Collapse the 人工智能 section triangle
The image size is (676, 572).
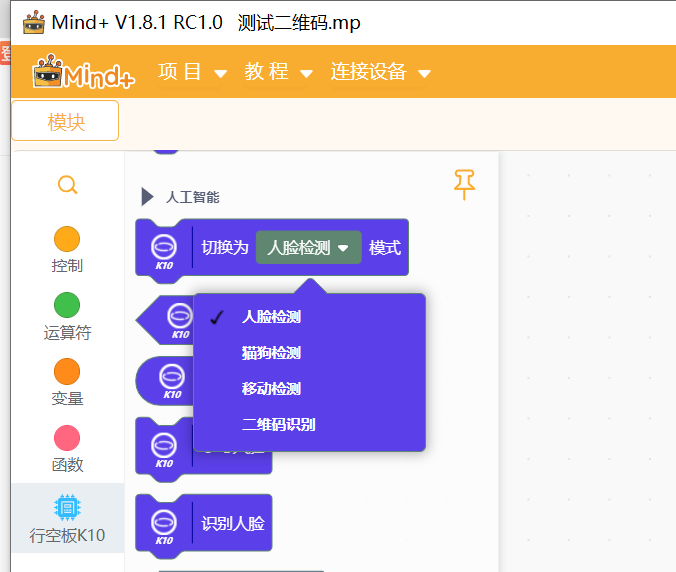pos(147,197)
